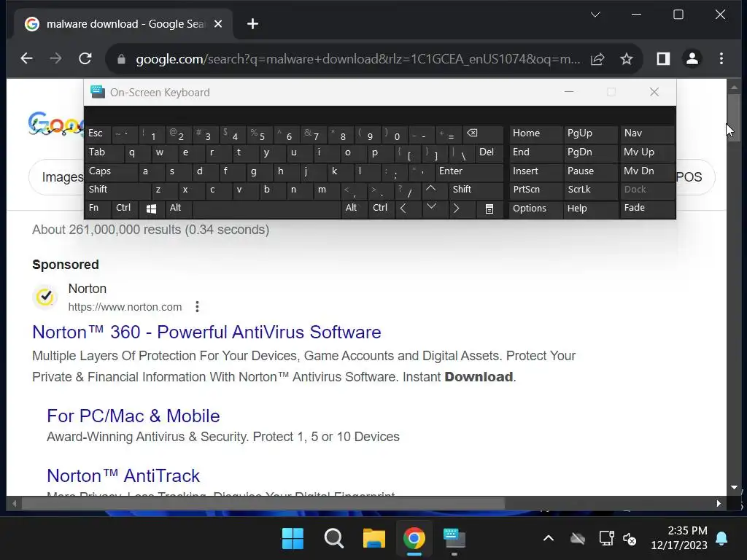
Task: Expand hidden system tray icons
Action: [549, 539]
